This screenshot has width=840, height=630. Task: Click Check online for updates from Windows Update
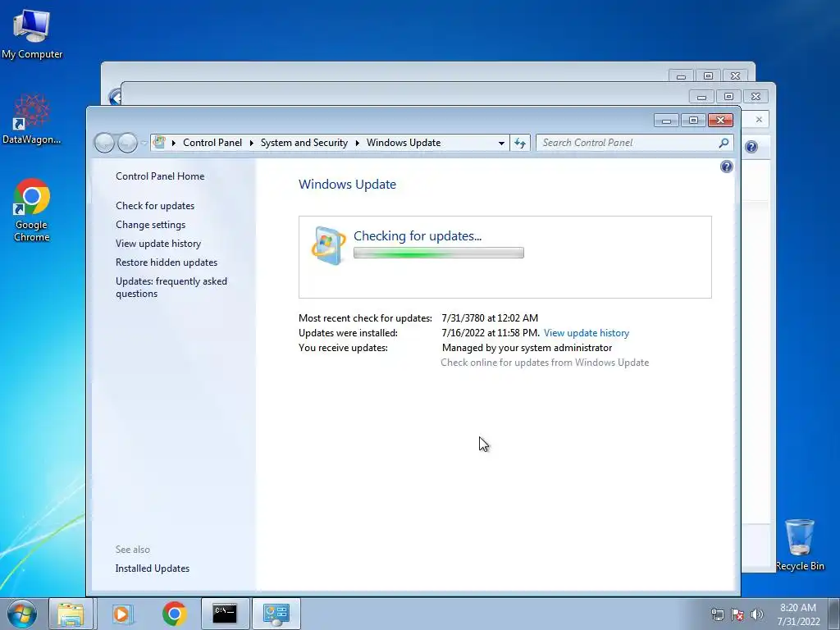click(545, 363)
